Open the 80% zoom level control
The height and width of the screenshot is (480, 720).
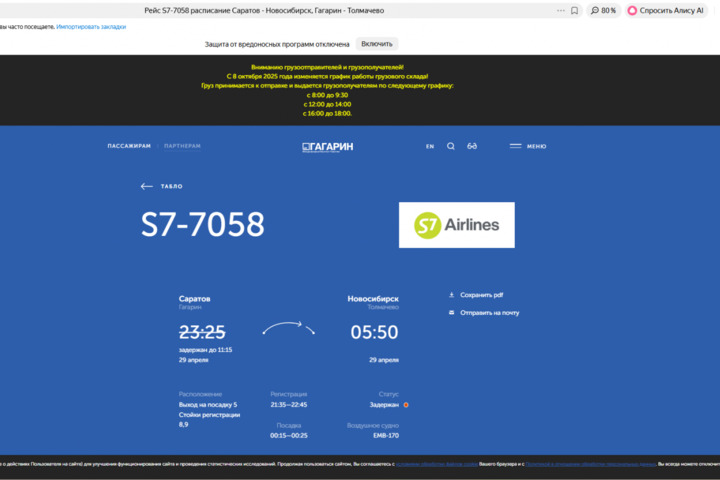coord(603,10)
